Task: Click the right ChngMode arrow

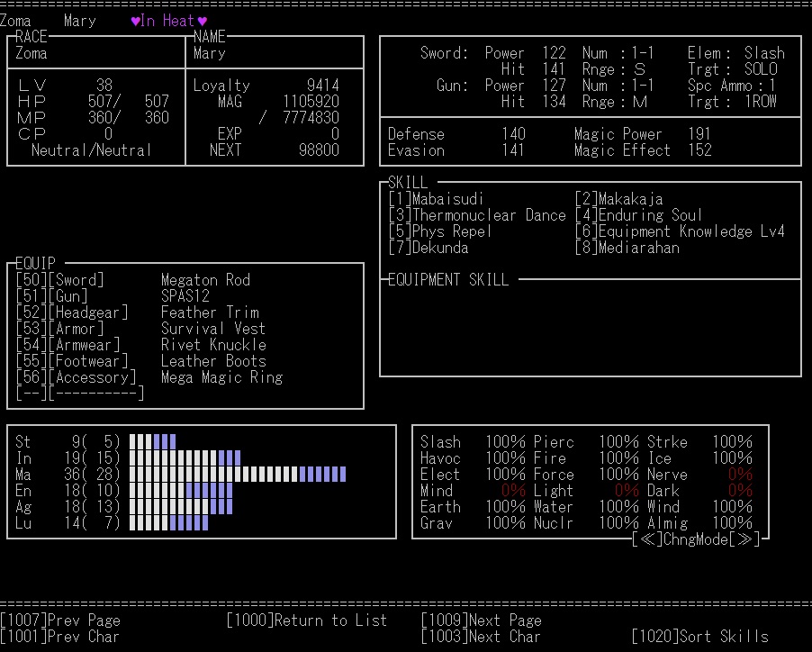Action: click(745, 539)
